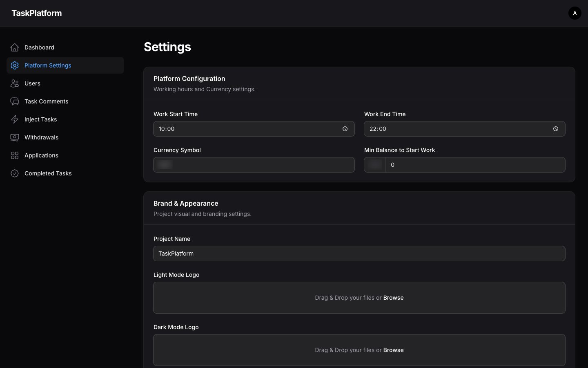
Task: Click the Settings page heading
Action: pyautogui.click(x=167, y=47)
